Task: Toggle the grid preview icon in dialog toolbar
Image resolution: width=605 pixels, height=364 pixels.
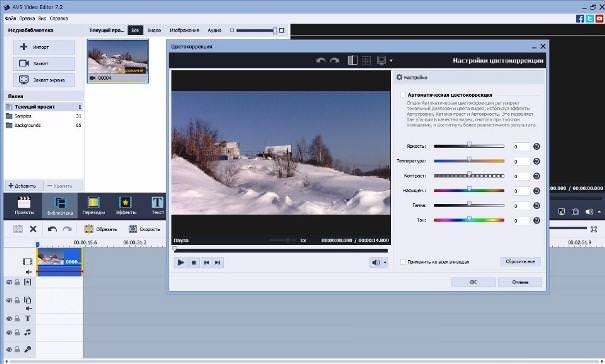Action: [x=366, y=60]
